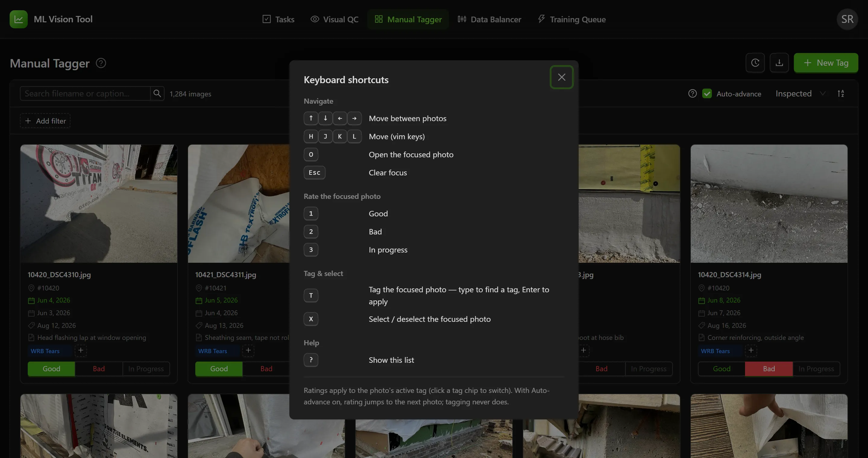The height and width of the screenshot is (458, 868).
Task: Add a tag to 10420_DSC4310.jpg with plus icon
Action: tap(80, 350)
